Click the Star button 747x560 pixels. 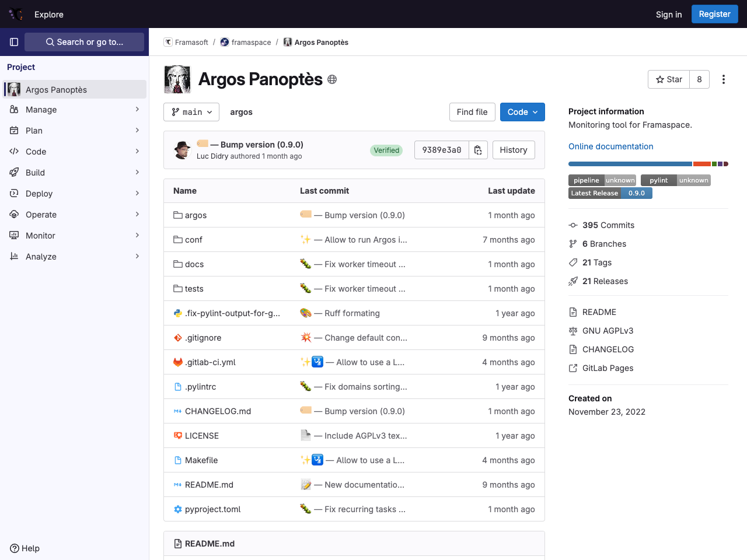click(x=669, y=79)
